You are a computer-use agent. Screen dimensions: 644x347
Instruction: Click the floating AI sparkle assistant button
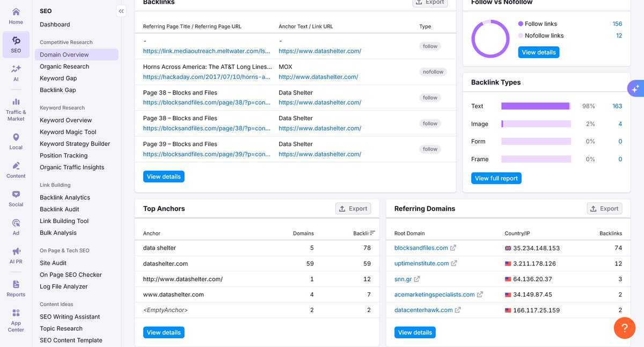coord(635,89)
